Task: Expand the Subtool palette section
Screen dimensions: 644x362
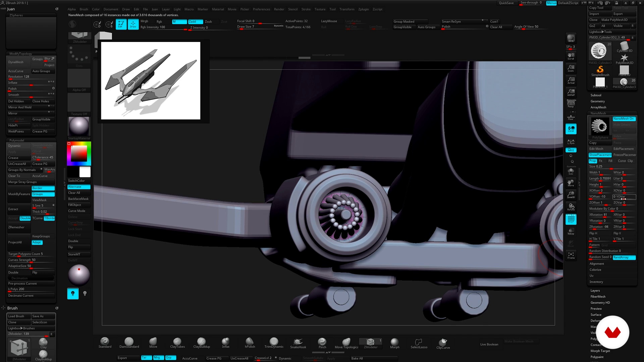Action: [596, 95]
